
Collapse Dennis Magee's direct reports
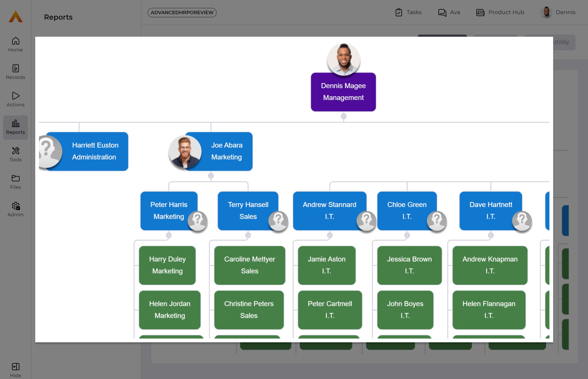click(344, 116)
